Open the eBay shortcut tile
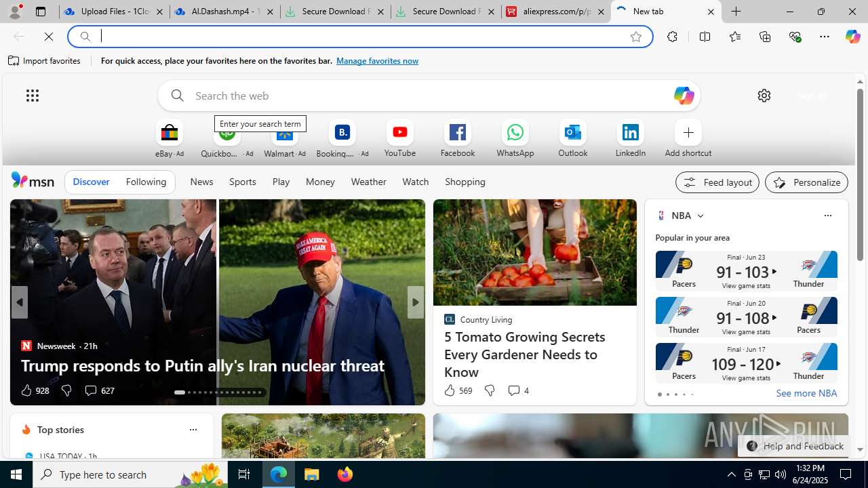The height and width of the screenshot is (488, 868). pos(170,139)
